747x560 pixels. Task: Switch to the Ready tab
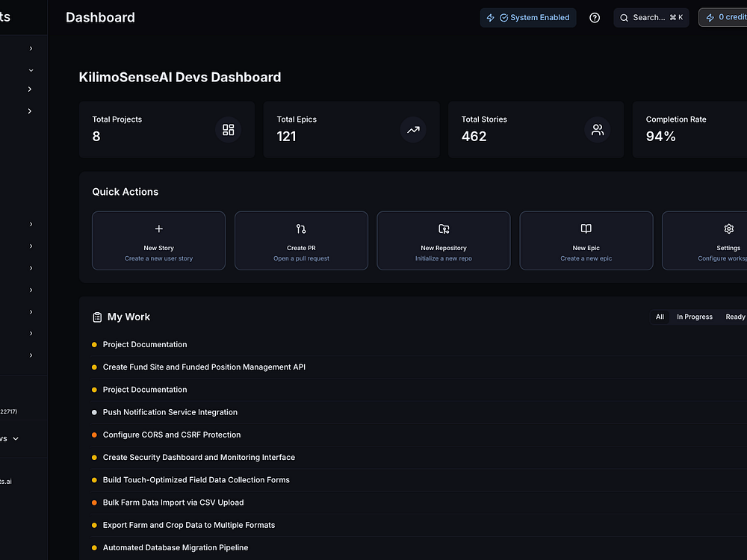[x=735, y=317]
